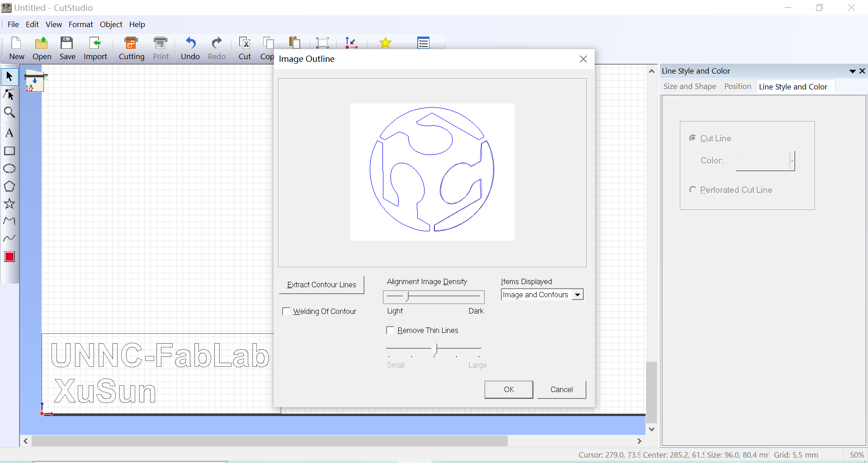Save the document using the Save icon
Screen dimensions: 868x463
[67, 48]
